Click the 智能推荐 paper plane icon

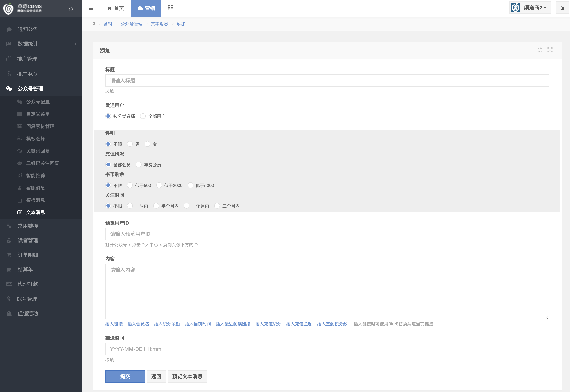[x=20, y=175]
